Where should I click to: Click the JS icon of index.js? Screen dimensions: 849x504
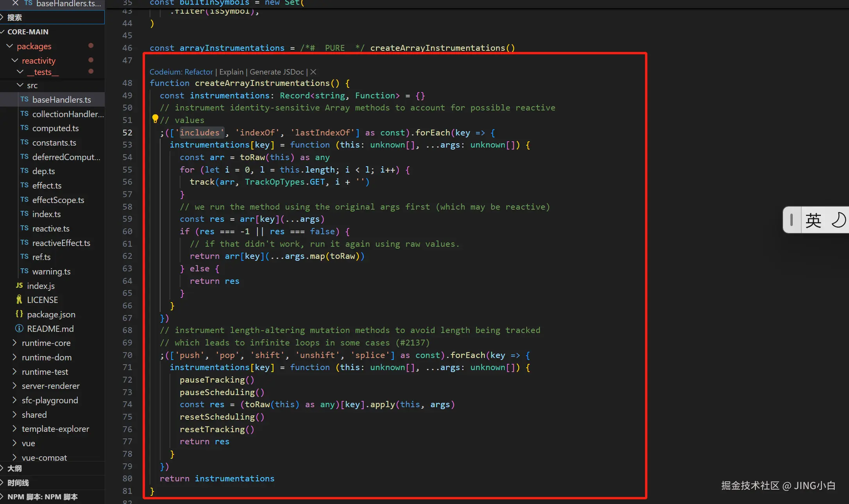pyautogui.click(x=19, y=286)
